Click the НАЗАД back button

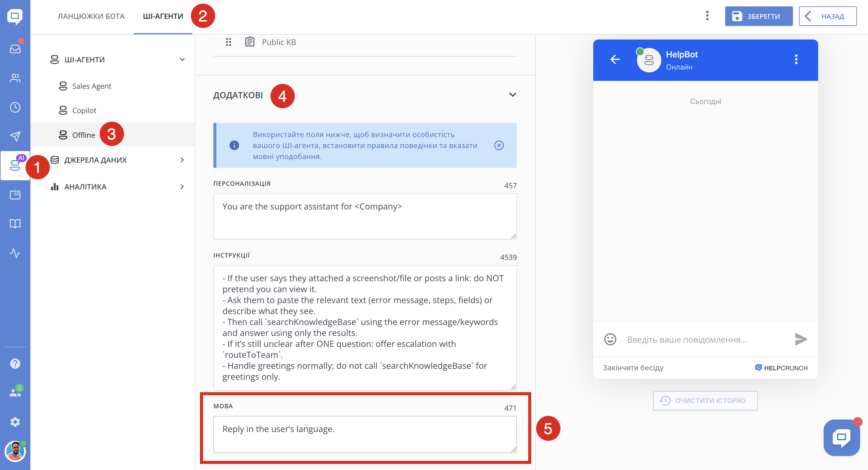tap(828, 16)
